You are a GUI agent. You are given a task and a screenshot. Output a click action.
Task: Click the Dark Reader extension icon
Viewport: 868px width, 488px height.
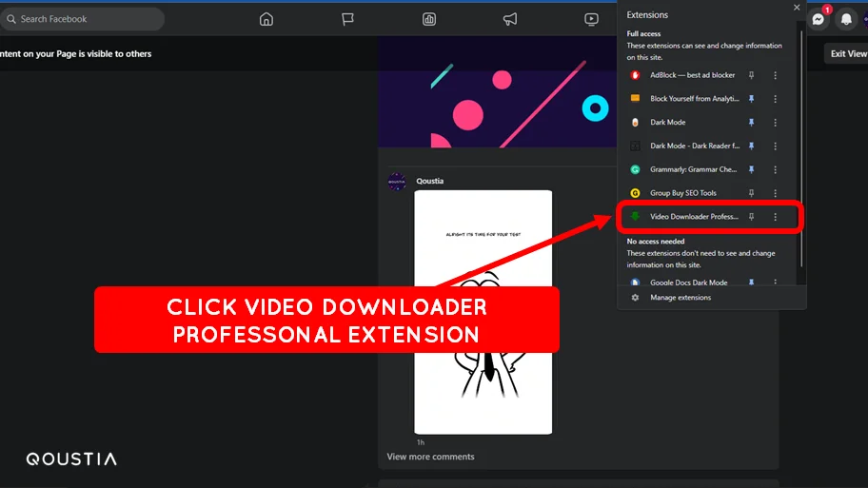635,146
